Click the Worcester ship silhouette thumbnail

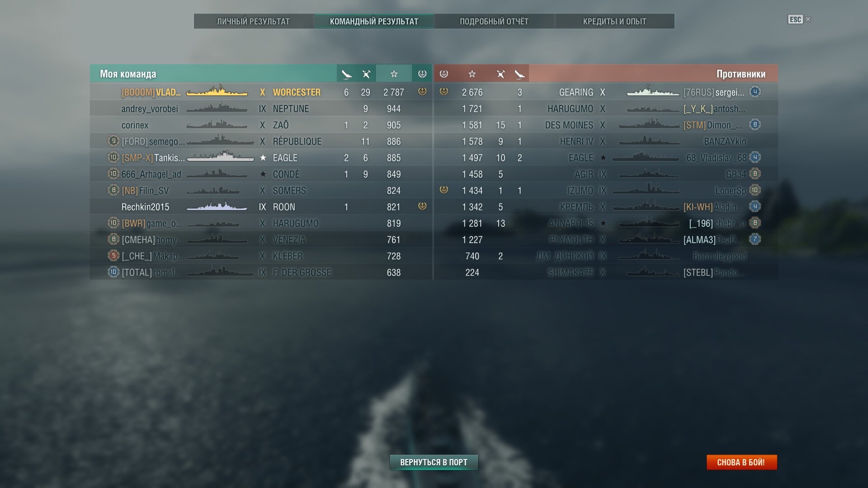[x=217, y=91]
